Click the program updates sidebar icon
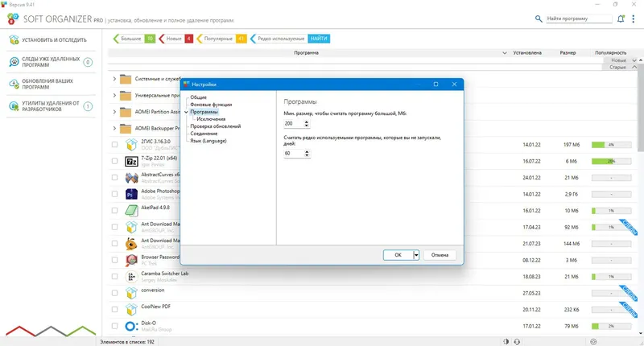 14,84
